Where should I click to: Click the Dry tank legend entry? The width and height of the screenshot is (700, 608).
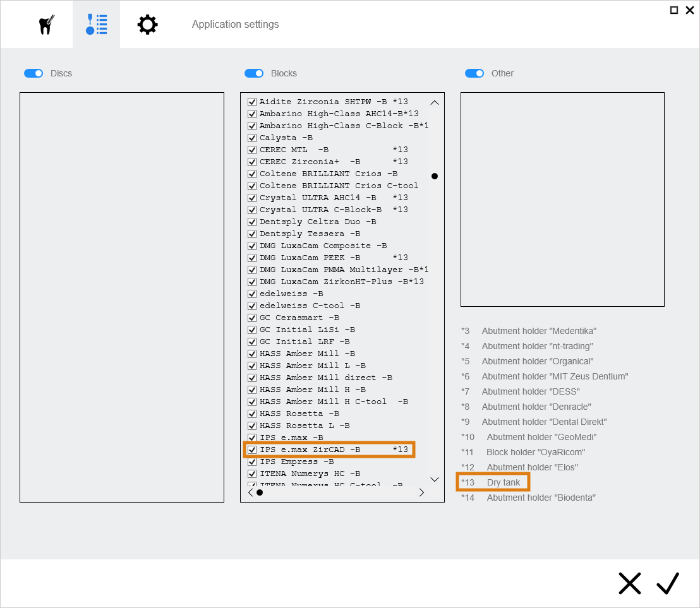click(x=503, y=482)
